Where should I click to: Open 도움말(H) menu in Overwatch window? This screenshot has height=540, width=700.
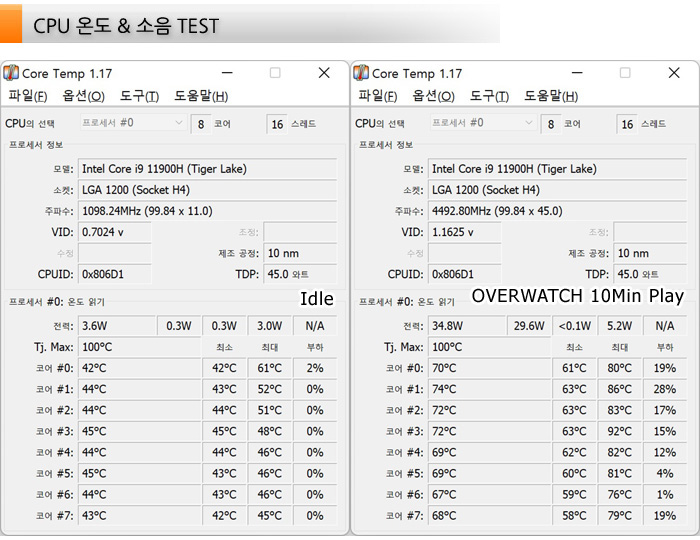551,96
